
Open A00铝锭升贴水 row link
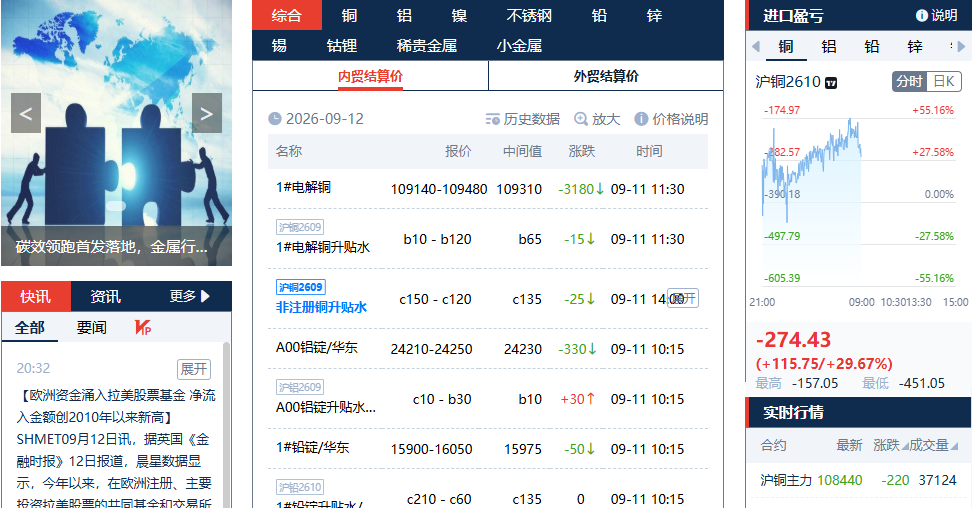(x=326, y=407)
